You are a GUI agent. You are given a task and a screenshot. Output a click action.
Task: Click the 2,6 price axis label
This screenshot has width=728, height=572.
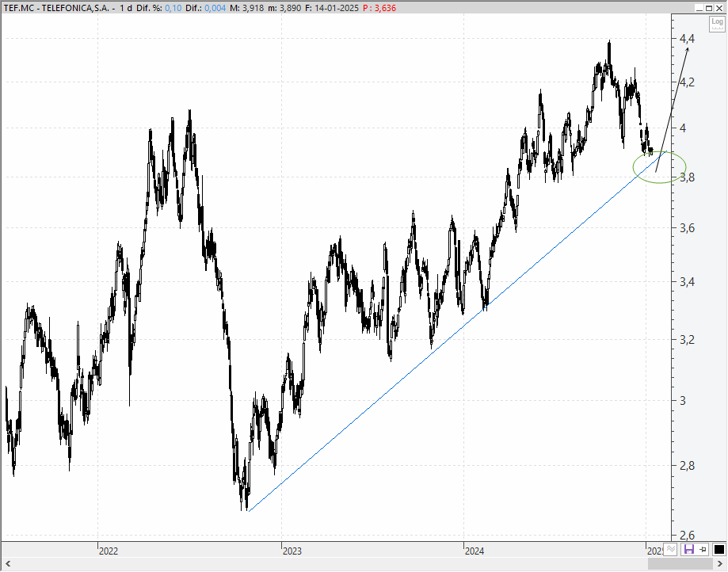point(687,535)
